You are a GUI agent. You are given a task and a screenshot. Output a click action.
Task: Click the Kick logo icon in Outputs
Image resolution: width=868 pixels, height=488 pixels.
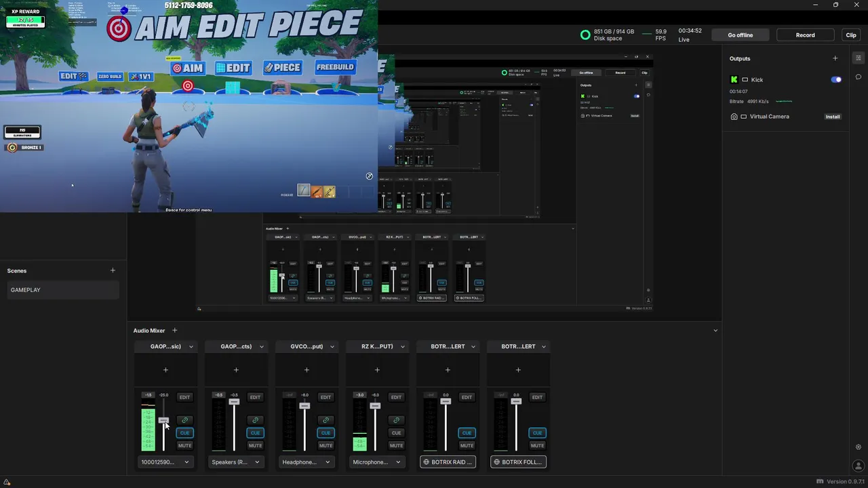[734, 79]
